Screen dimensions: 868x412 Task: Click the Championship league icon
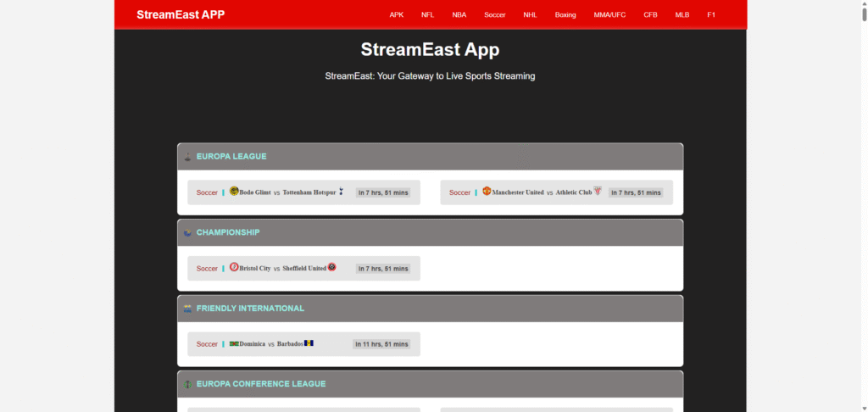click(x=187, y=232)
